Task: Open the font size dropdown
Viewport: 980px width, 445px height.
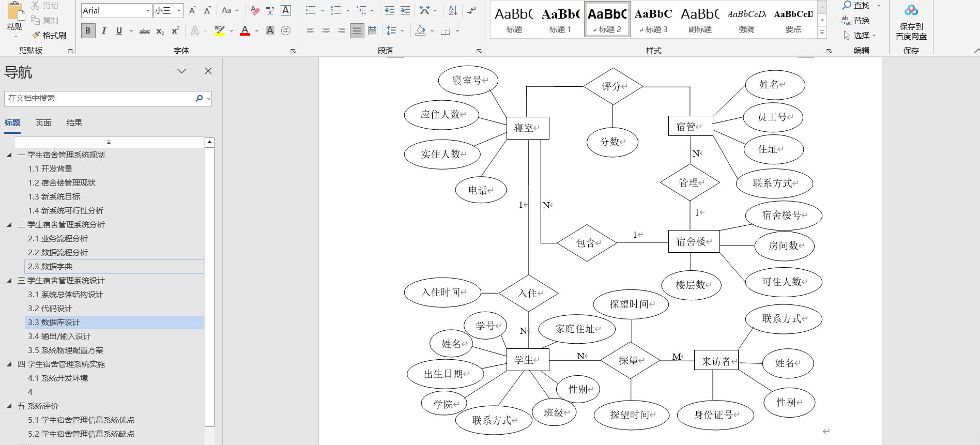Action: pyautogui.click(x=179, y=10)
